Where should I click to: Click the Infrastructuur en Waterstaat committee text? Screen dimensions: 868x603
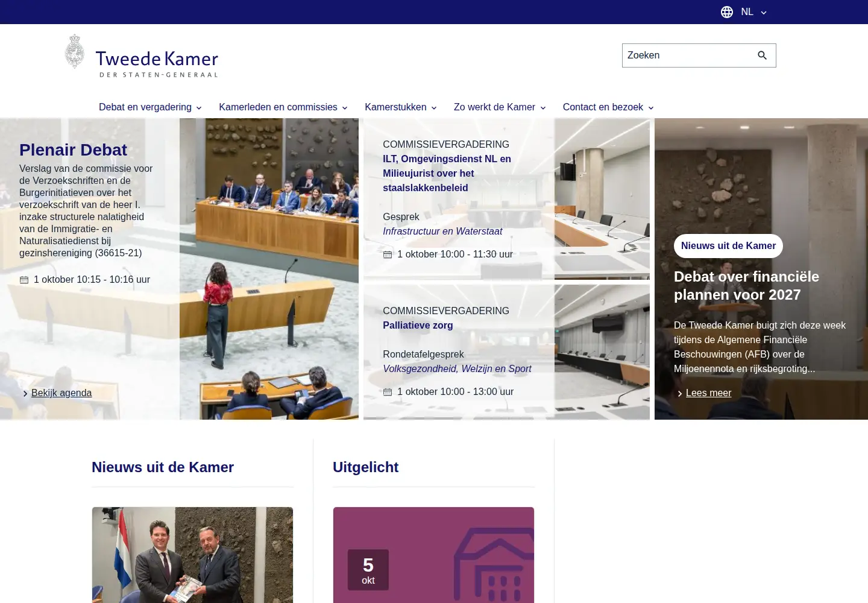(x=442, y=232)
